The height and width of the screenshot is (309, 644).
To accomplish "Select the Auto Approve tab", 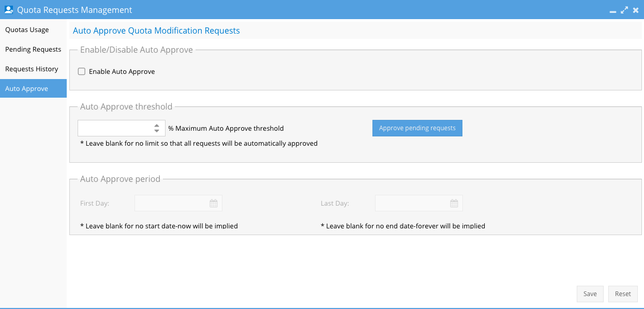I will click(26, 89).
